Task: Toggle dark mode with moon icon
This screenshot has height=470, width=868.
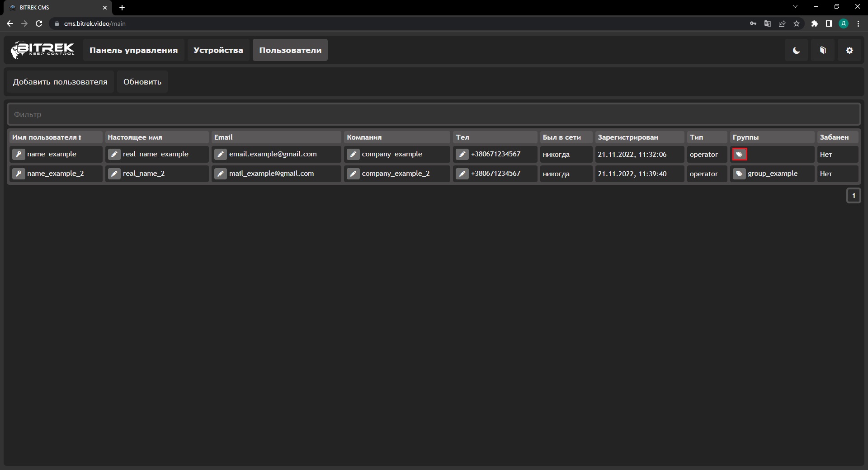Action: (x=796, y=50)
